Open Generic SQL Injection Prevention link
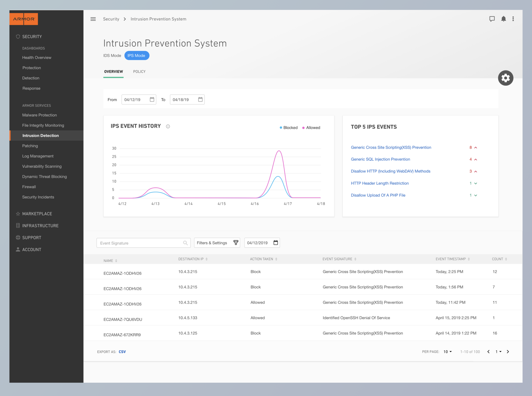 click(x=380, y=159)
